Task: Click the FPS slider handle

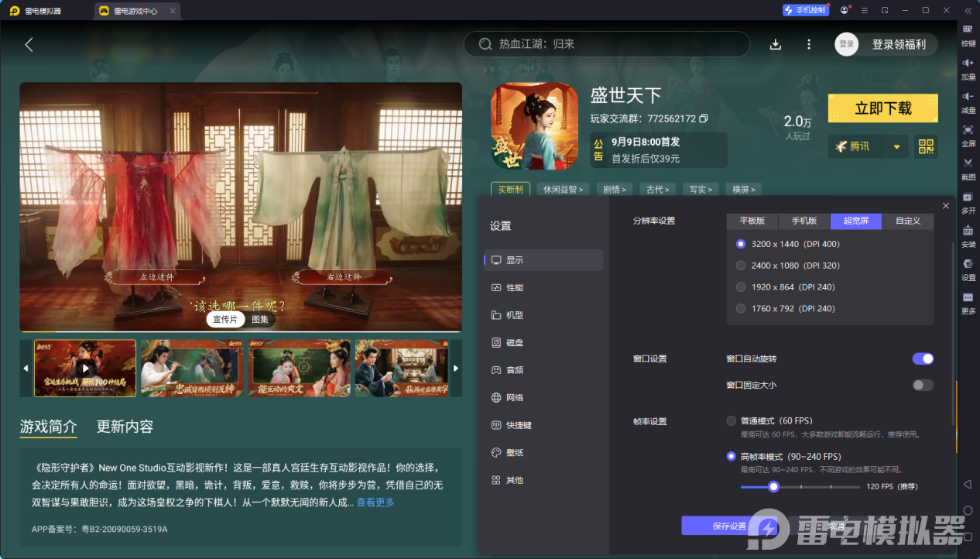Action: click(773, 486)
